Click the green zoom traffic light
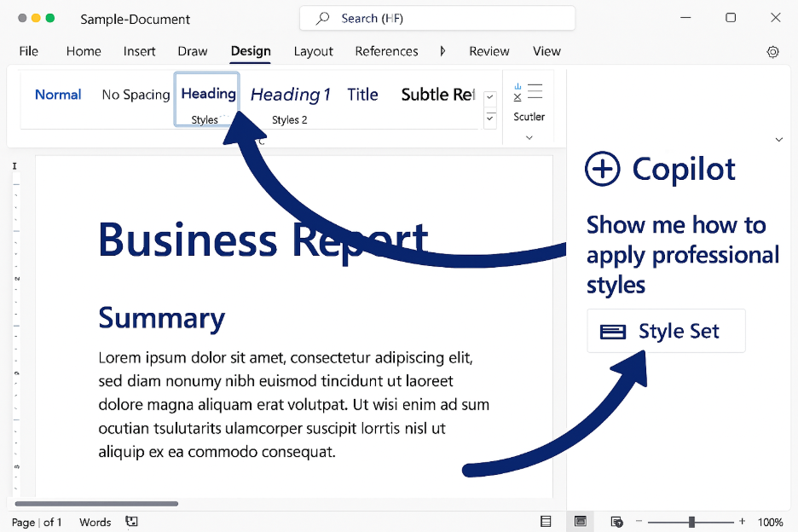 49,18
